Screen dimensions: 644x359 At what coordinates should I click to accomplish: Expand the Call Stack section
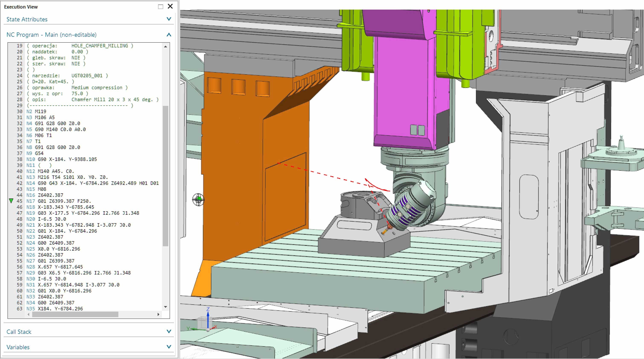click(169, 331)
